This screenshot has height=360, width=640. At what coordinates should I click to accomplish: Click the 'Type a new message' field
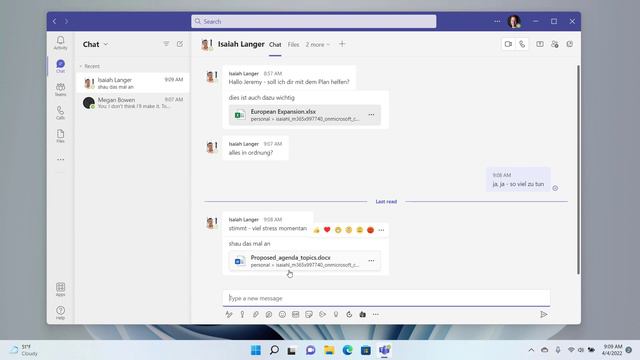pos(386,298)
